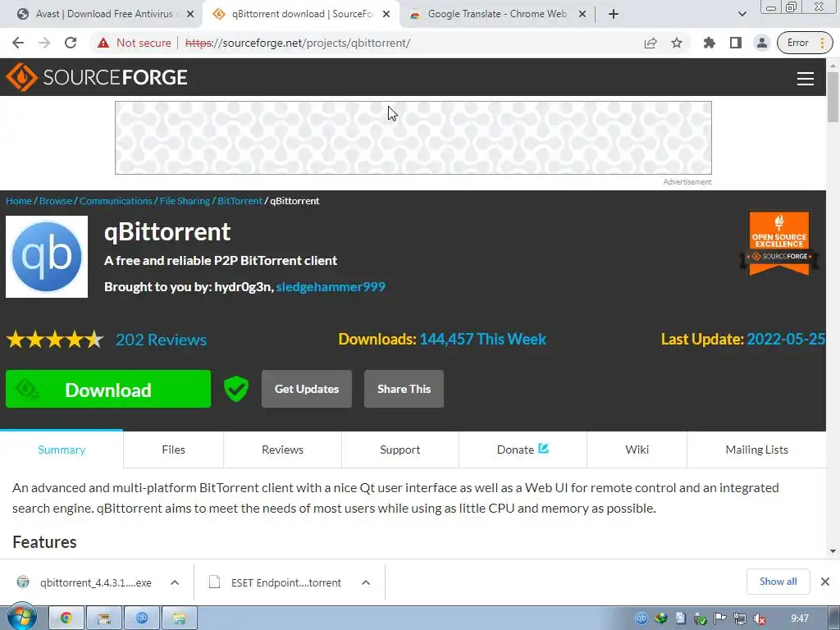
Task: Go to BitTorrent breadcrumb
Action: tap(240, 201)
